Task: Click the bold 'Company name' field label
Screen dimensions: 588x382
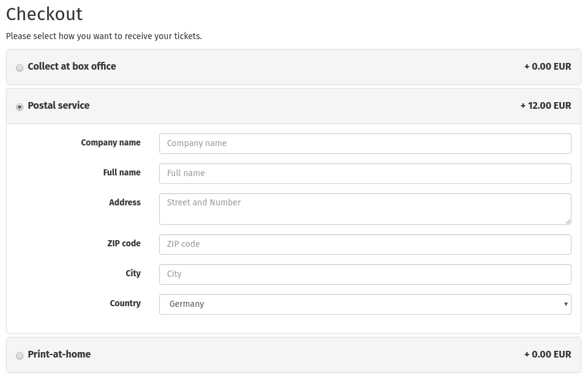Action: click(x=111, y=143)
